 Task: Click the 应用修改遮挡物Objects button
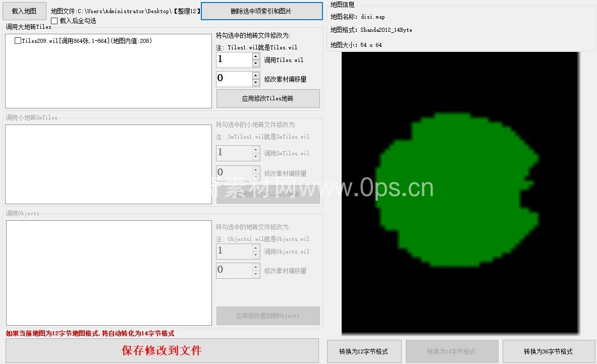click(268, 316)
